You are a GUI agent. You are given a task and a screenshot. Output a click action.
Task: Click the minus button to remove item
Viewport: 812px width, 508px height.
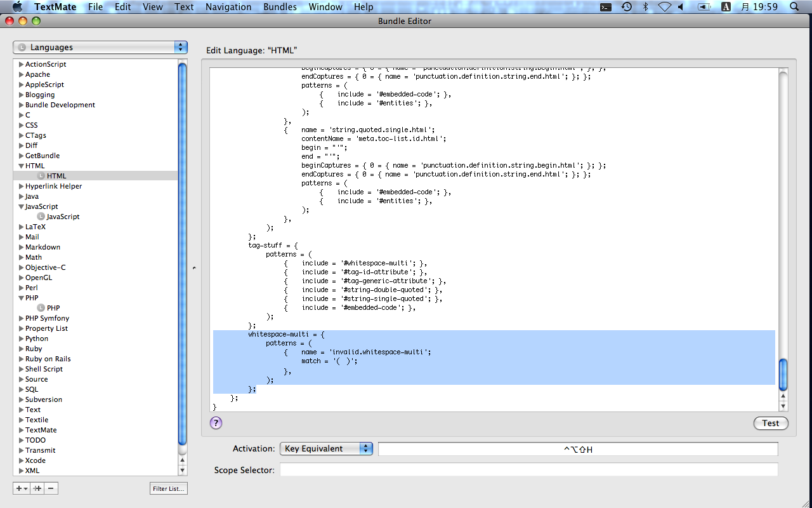[51, 488]
